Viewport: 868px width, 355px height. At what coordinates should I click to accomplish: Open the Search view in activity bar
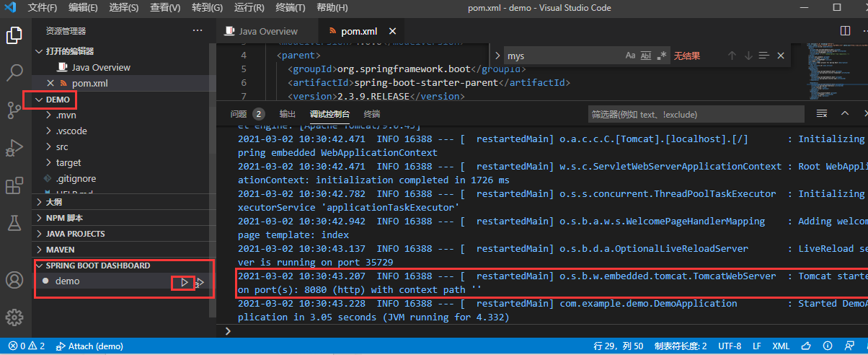click(14, 73)
